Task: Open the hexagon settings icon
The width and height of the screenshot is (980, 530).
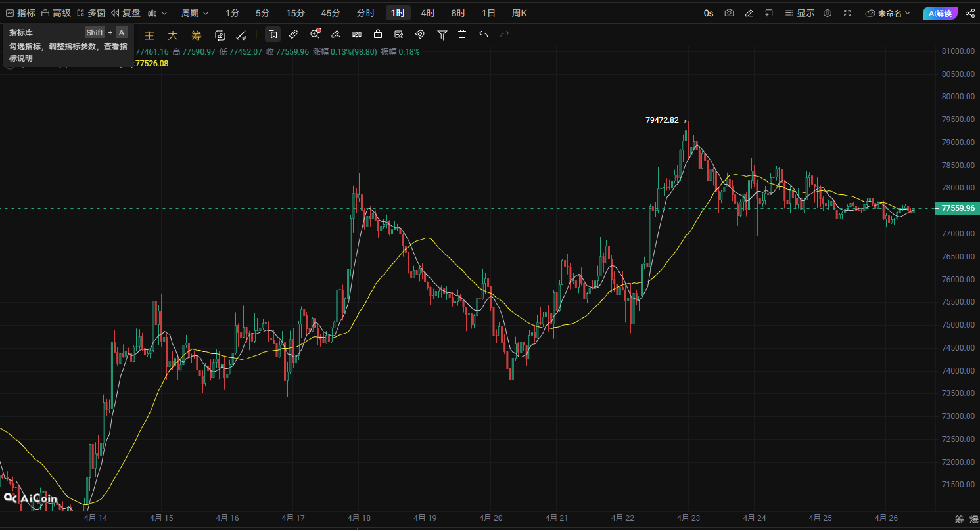Action: click(828, 13)
